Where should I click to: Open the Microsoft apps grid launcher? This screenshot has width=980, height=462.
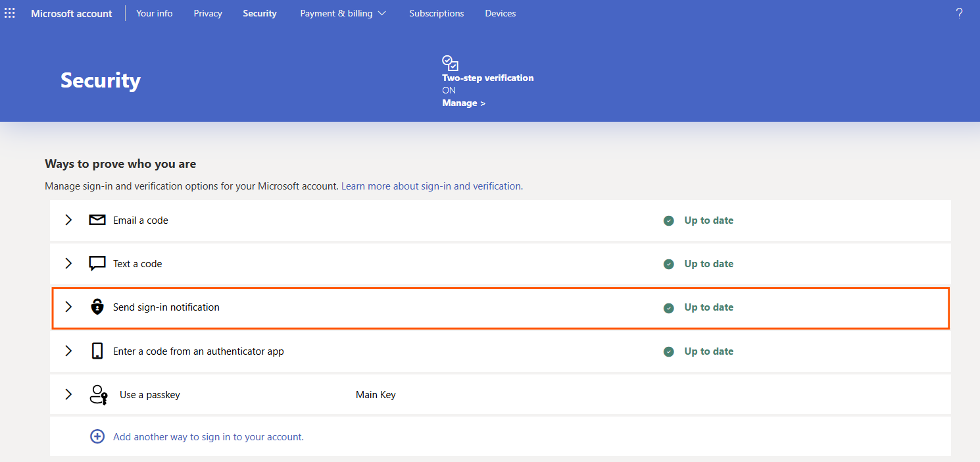tap(10, 13)
